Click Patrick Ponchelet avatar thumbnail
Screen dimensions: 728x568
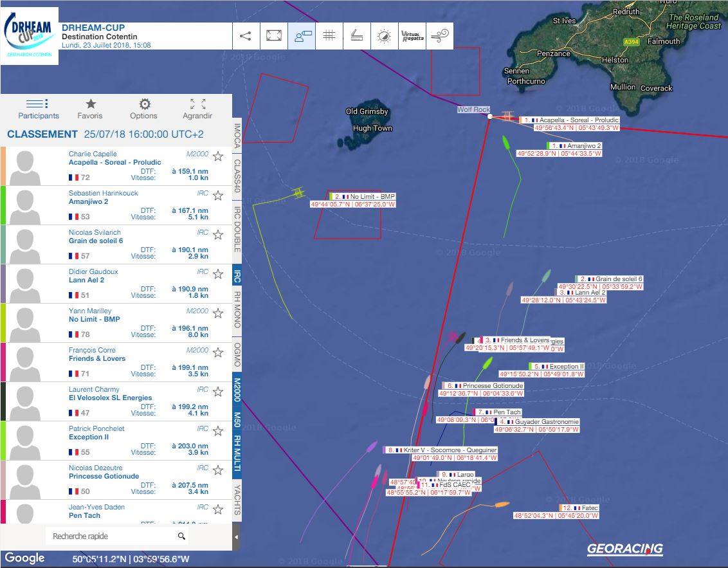[24, 442]
